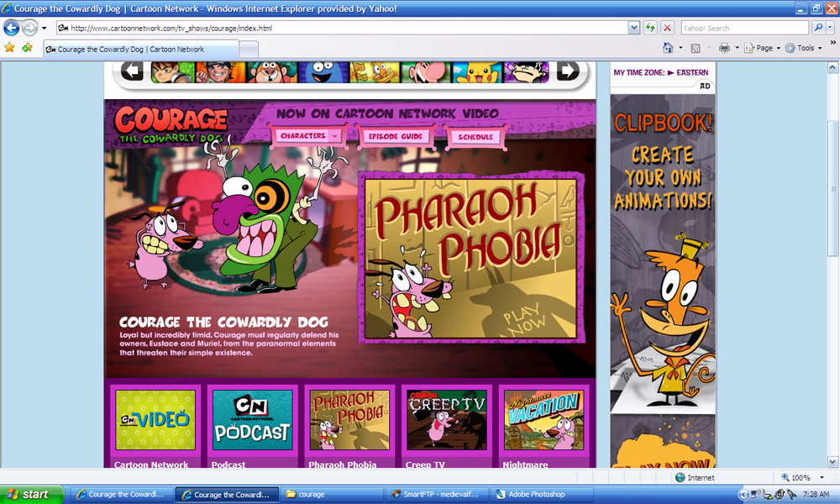Viewport: 840px width, 504px height.
Task: Click the Episode Guide button
Action: [x=396, y=137]
